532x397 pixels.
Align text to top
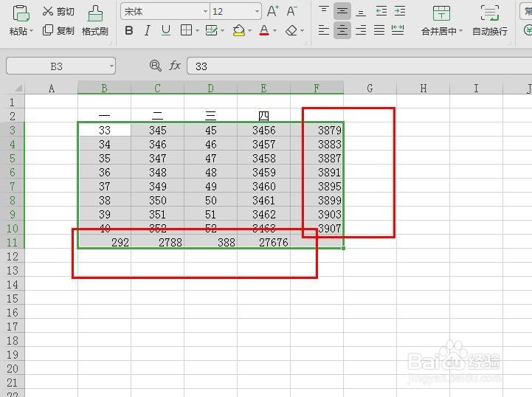coord(324,11)
